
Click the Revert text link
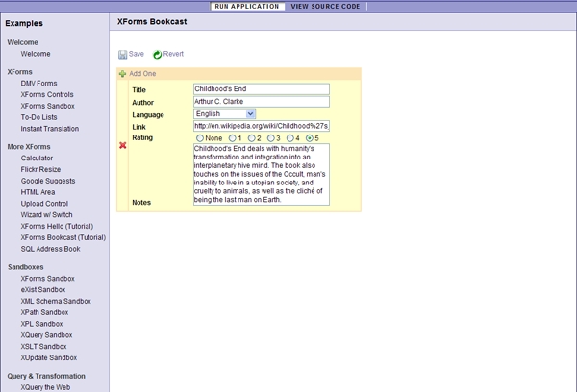click(173, 54)
